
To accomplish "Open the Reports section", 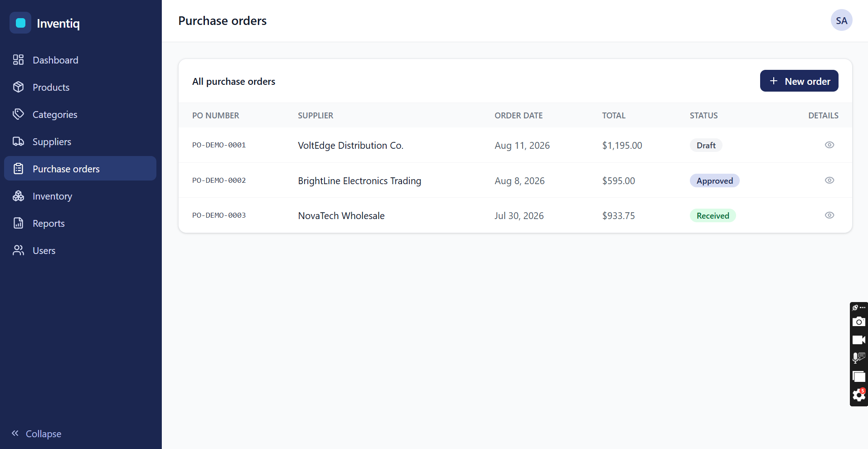I will (x=80, y=223).
